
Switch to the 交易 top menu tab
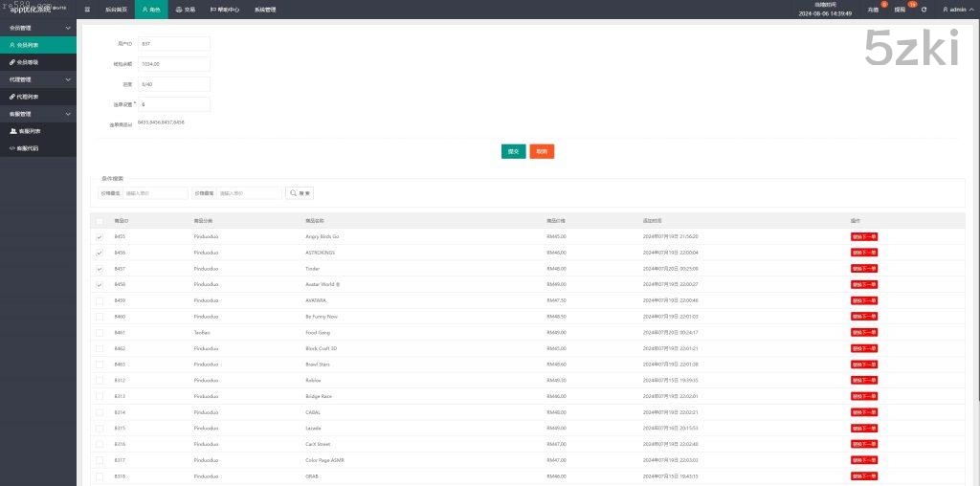[185, 10]
